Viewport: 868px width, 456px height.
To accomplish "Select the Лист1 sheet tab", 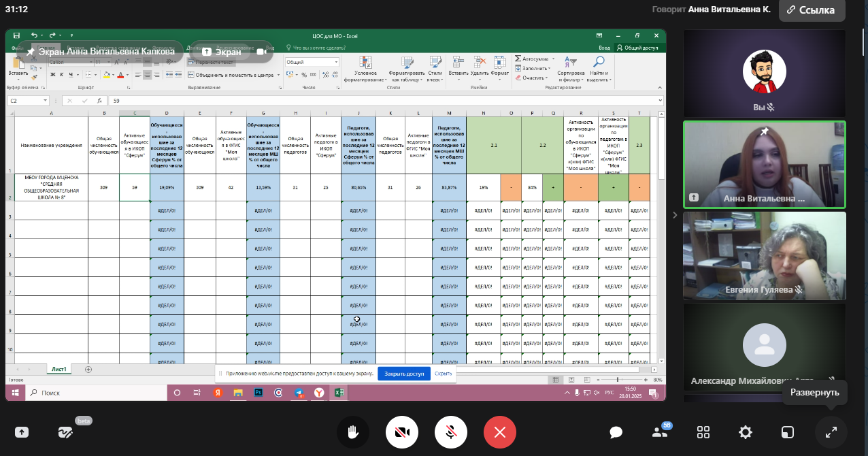I will [x=59, y=369].
